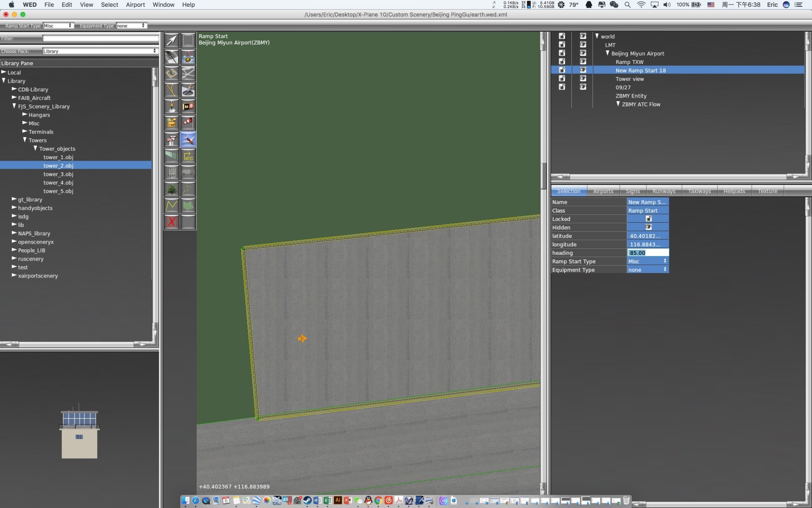Screen dimensions: 812x508
Task: Expand the Local library folder
Action: [x=4, y=72]
